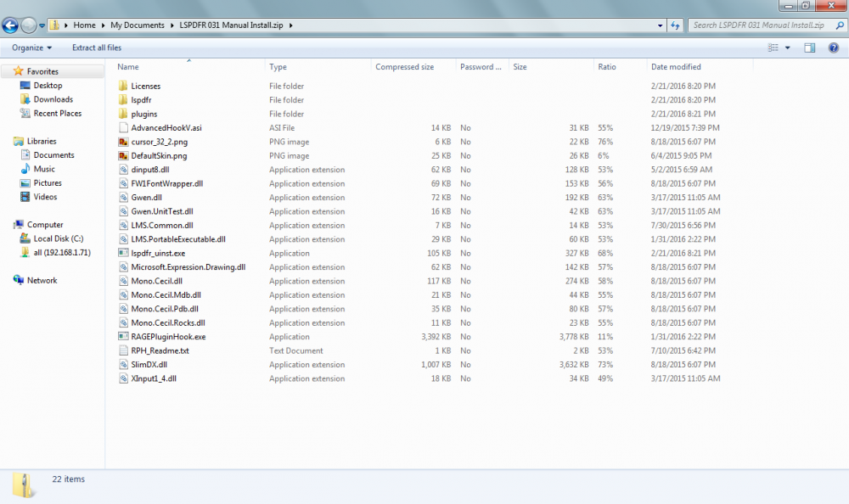
Task: Expand the arrow after the zip name breadcrumb
Action: click(x=290, y=25)
